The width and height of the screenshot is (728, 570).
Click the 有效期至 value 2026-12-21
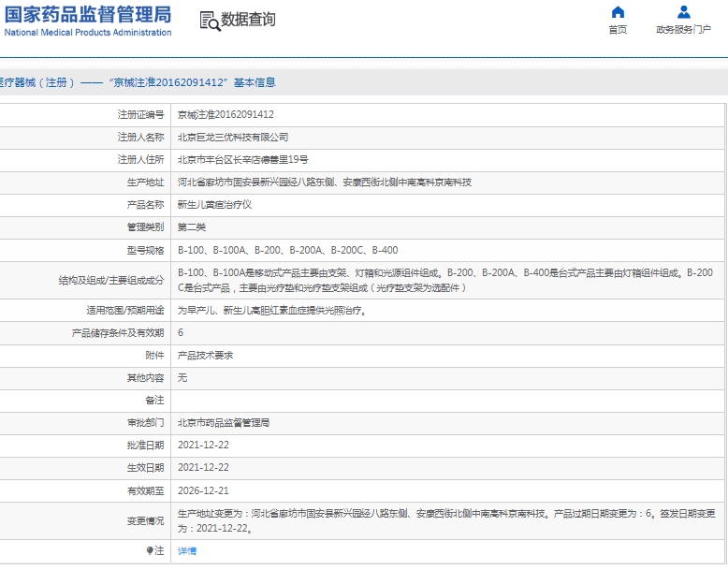coord(203,490)
